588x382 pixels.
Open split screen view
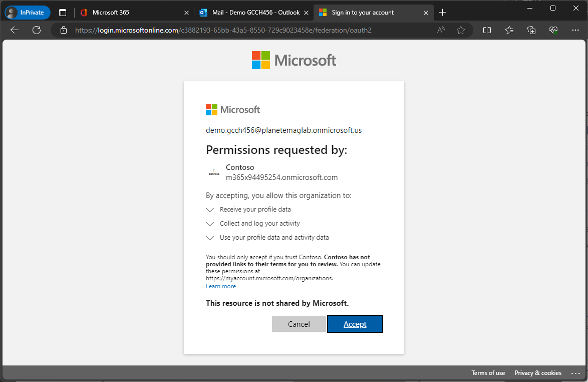[487, 30]
